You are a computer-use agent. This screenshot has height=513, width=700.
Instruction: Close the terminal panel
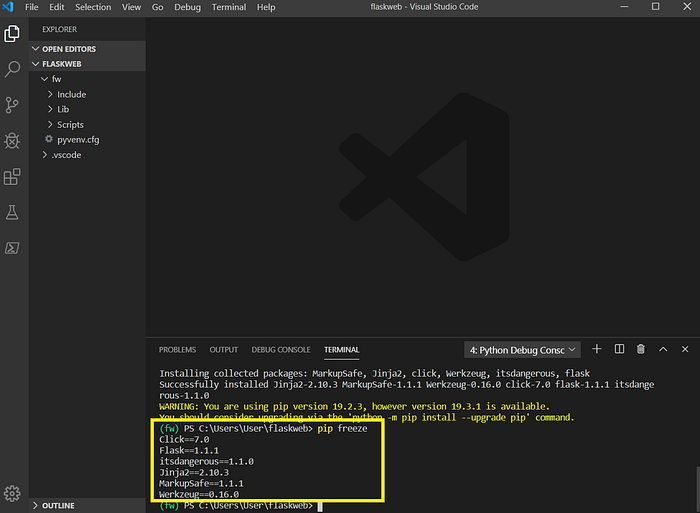685,349
